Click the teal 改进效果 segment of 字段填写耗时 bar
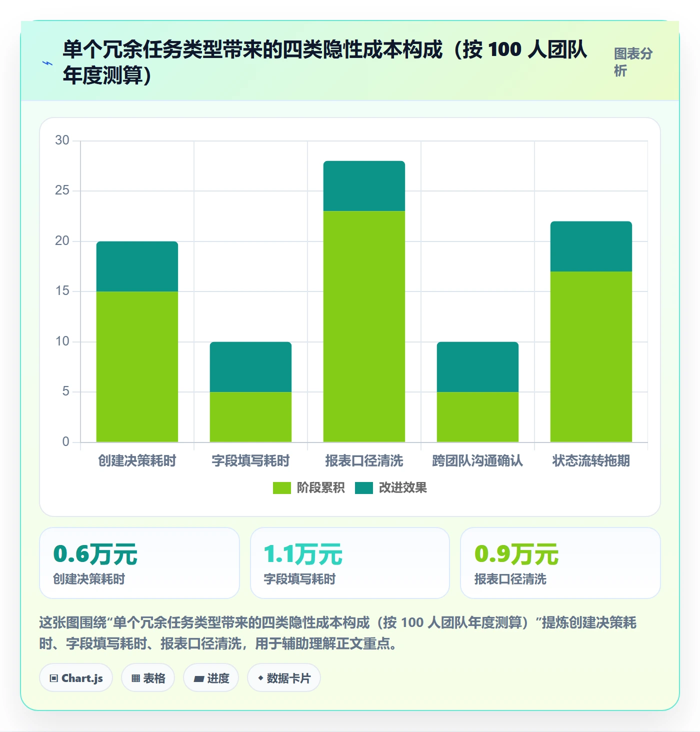This screenshot has width=700, height=732. pyautogui.click(x=250, y=367)
